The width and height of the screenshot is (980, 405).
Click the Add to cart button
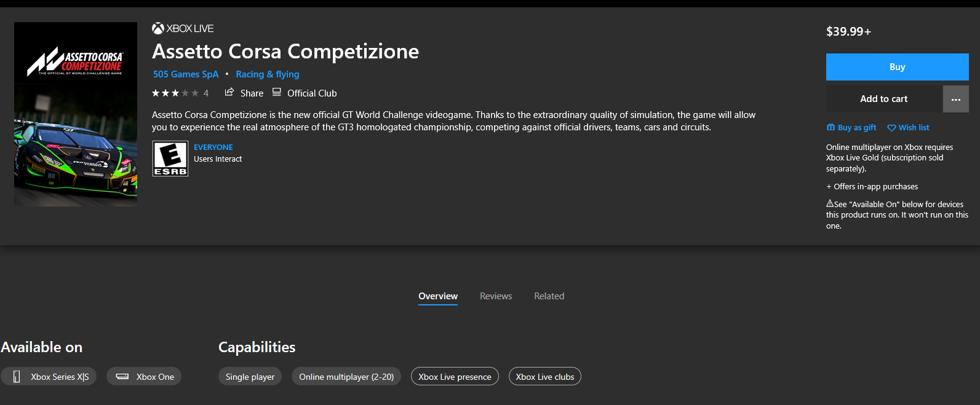click(884, 99)
